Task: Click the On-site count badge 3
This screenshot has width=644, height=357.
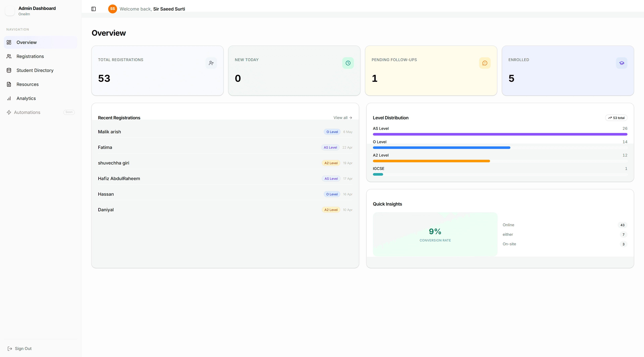Action: (x=623, y=244)
